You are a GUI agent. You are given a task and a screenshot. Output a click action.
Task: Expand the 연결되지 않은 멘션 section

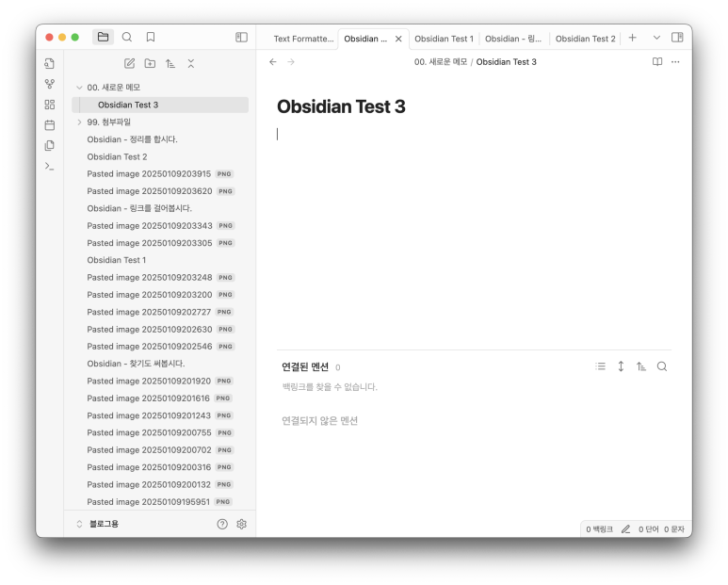[x=319, y=421]
